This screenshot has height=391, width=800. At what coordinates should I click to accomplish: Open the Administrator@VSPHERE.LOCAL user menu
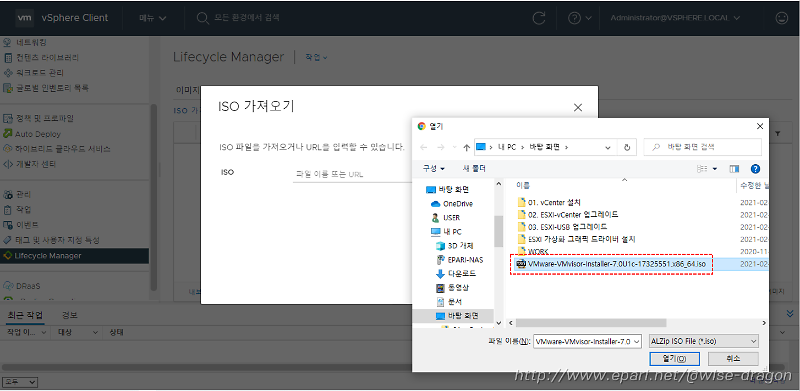point(676,18)
